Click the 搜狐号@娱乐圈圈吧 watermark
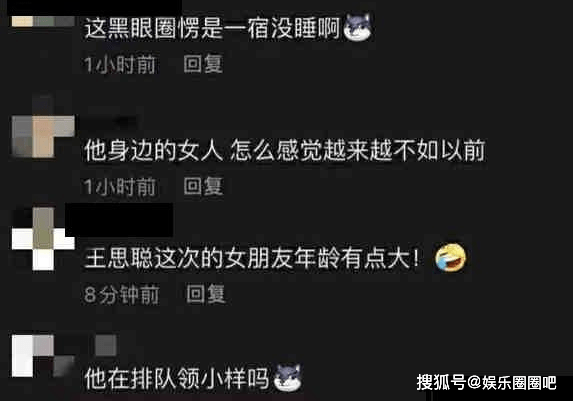The image size is (573, 401). tap(486, 382)
